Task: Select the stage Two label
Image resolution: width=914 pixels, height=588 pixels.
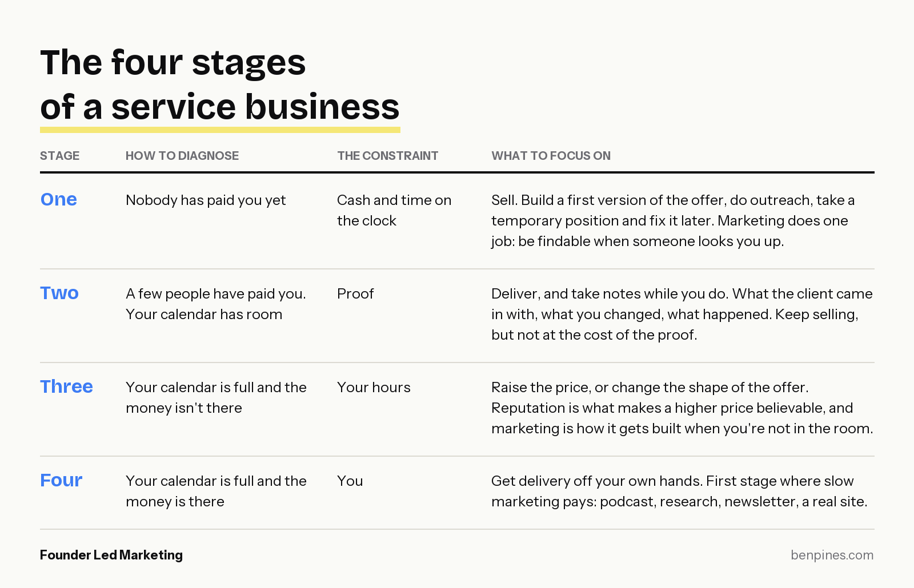Action: point(59,293)
